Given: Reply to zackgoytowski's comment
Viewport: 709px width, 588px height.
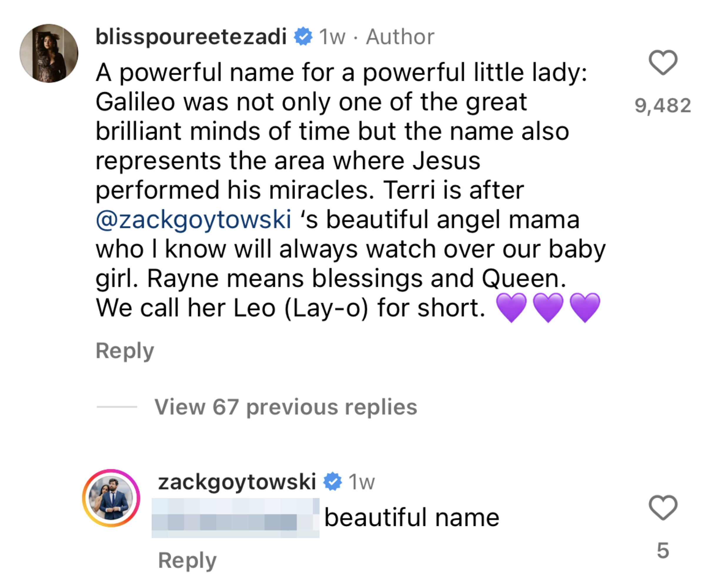Looking at the screenshot, I should click(x=187, y=560).
